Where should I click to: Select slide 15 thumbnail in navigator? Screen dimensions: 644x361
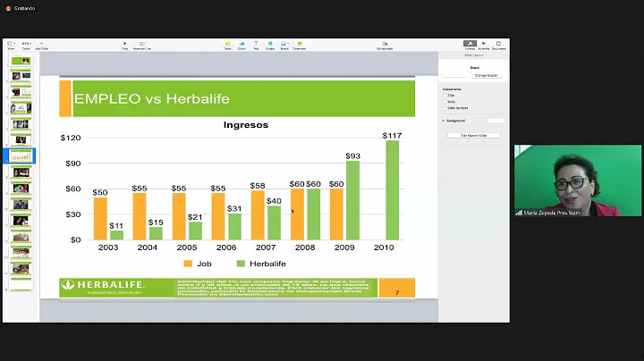click(21, 284)
